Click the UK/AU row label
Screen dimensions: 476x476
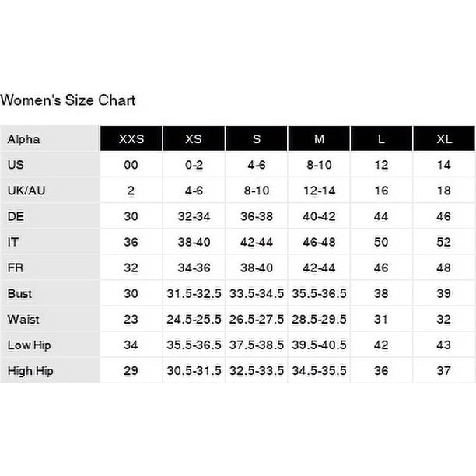(26, 191)
